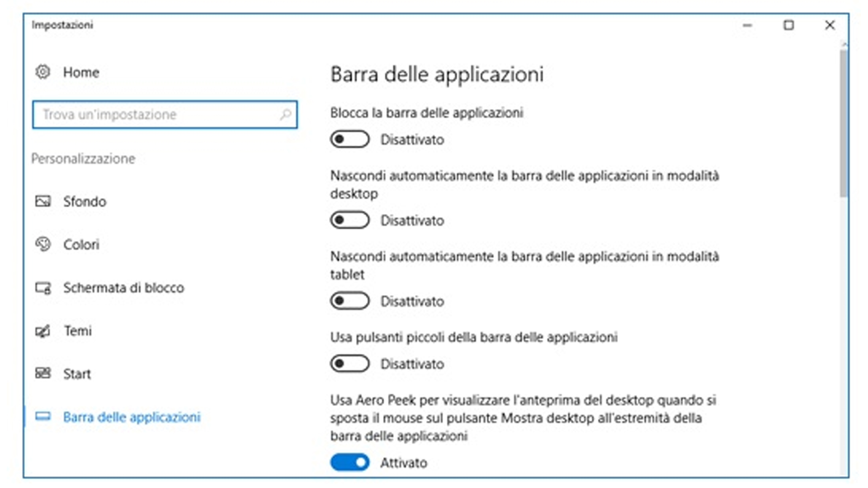
Task: Open the Temi section
Action: [x=78, y=331]
